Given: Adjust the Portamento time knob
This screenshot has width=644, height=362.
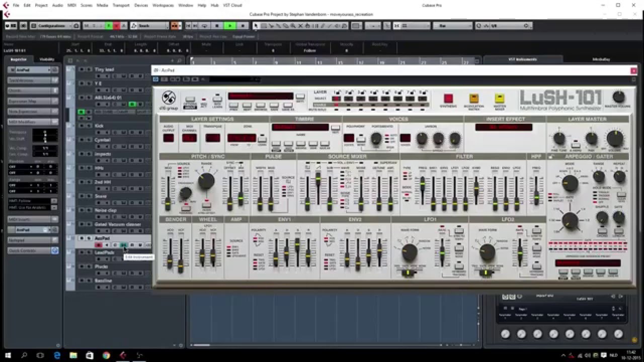Looking at the screenshot, I should (376, 139).
